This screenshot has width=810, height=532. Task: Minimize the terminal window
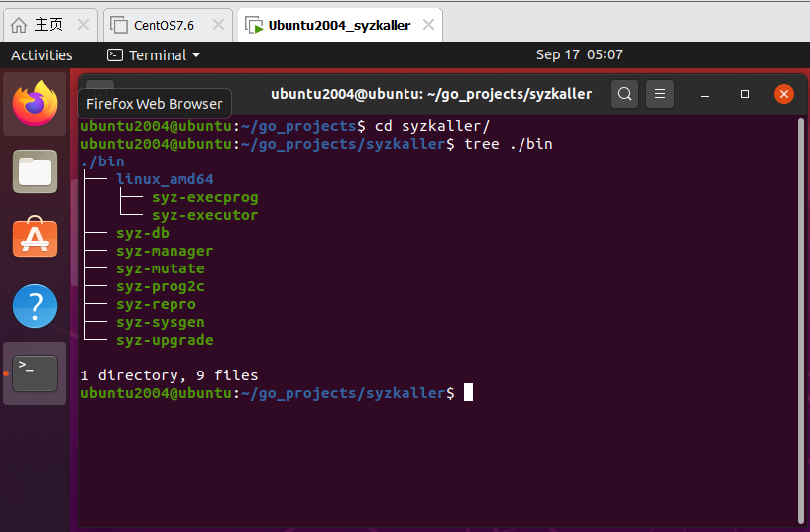tap(705, 94)
